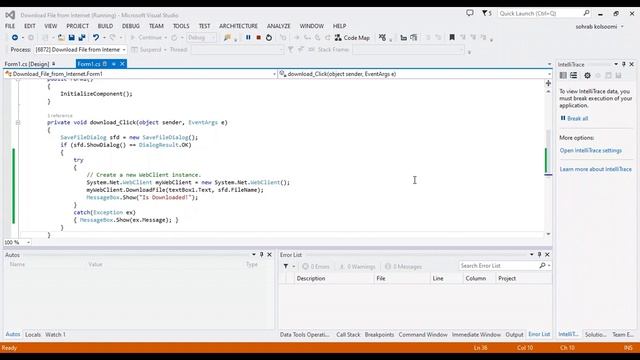Pin the Error List panel
Screen dimensions: 640x360
click(540, 255)
